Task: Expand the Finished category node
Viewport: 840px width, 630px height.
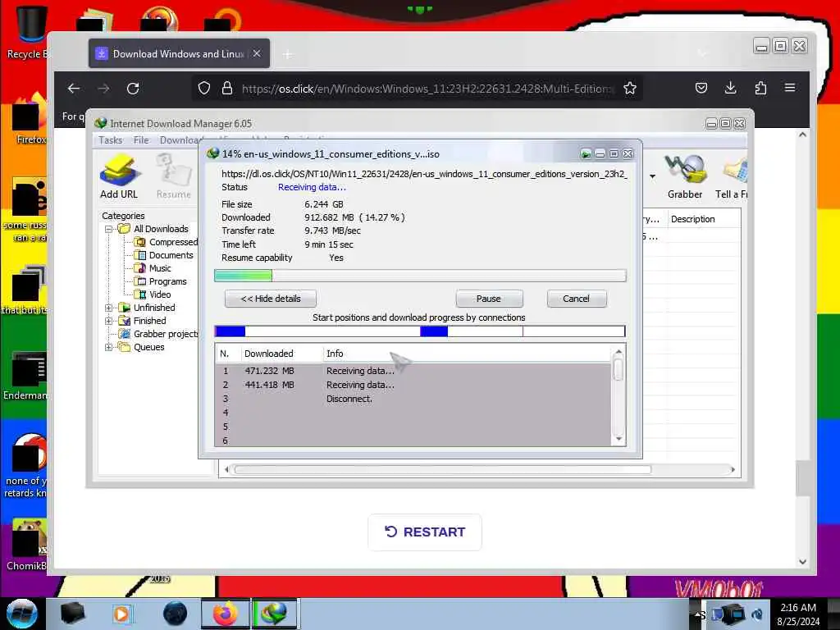Action: [109, 321]
